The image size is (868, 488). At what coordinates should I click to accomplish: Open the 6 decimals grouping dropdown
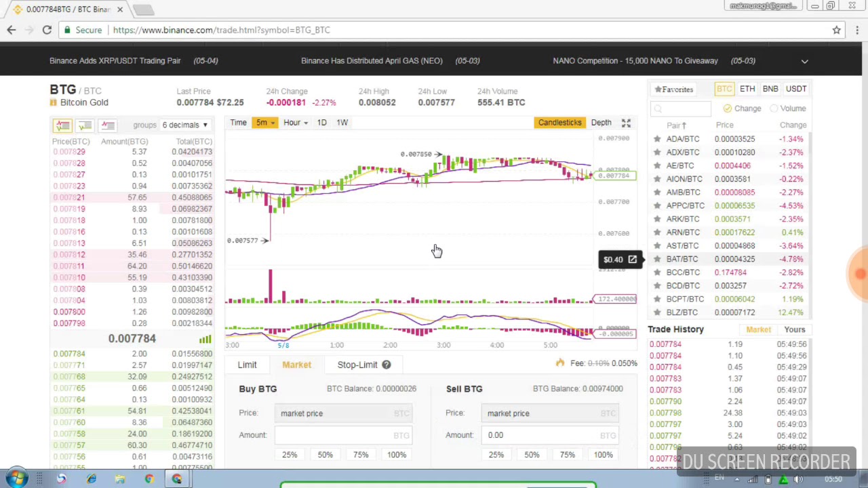[x=184, y=125]
